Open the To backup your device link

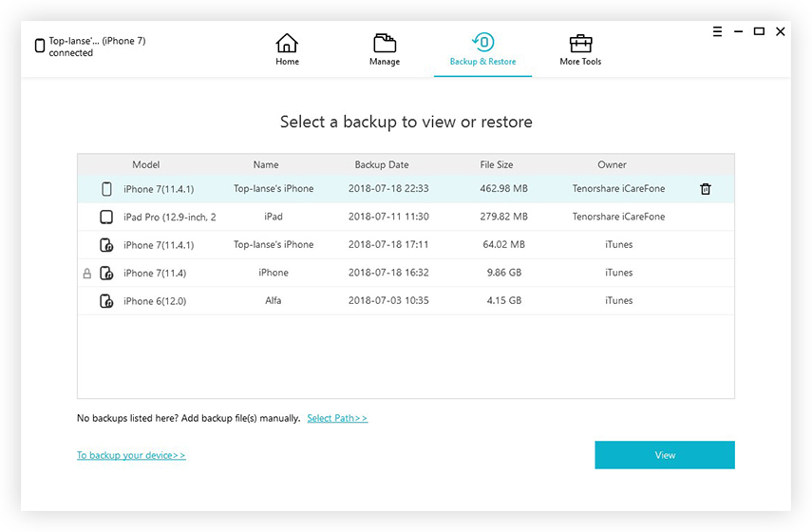coord(131,455)
